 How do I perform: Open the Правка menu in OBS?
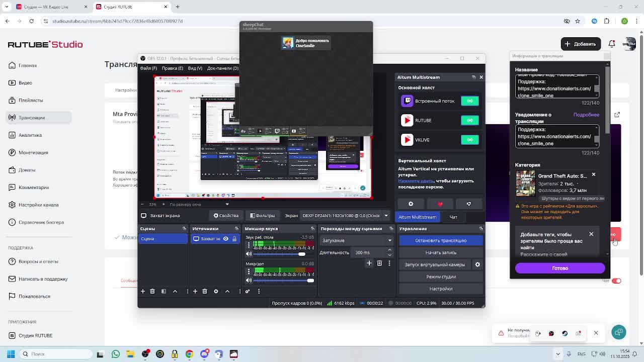(x=173, y=68)
